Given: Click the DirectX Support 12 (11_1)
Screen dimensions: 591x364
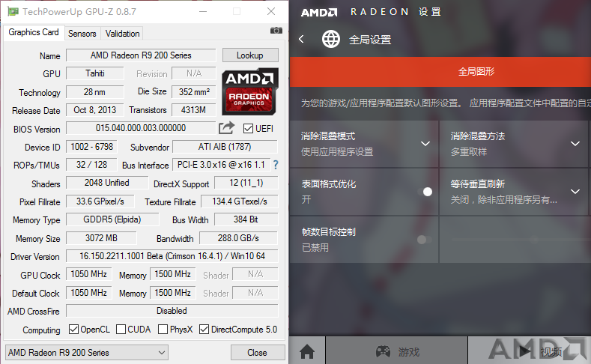Looking at the screenshot, I should pos(246,183).
